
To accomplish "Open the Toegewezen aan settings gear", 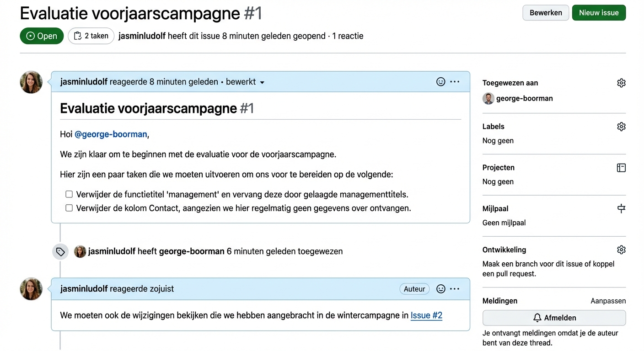I will pos(621,83).
